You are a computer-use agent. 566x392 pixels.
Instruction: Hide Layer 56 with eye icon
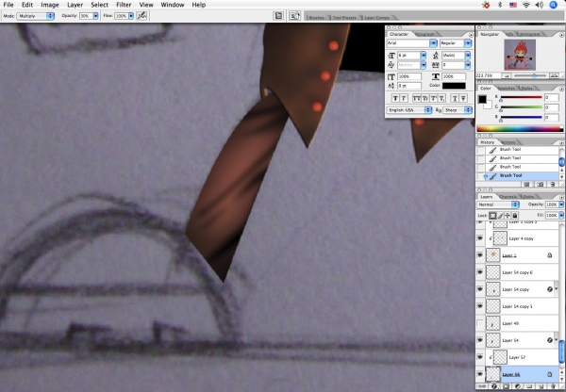pos(480,374)
